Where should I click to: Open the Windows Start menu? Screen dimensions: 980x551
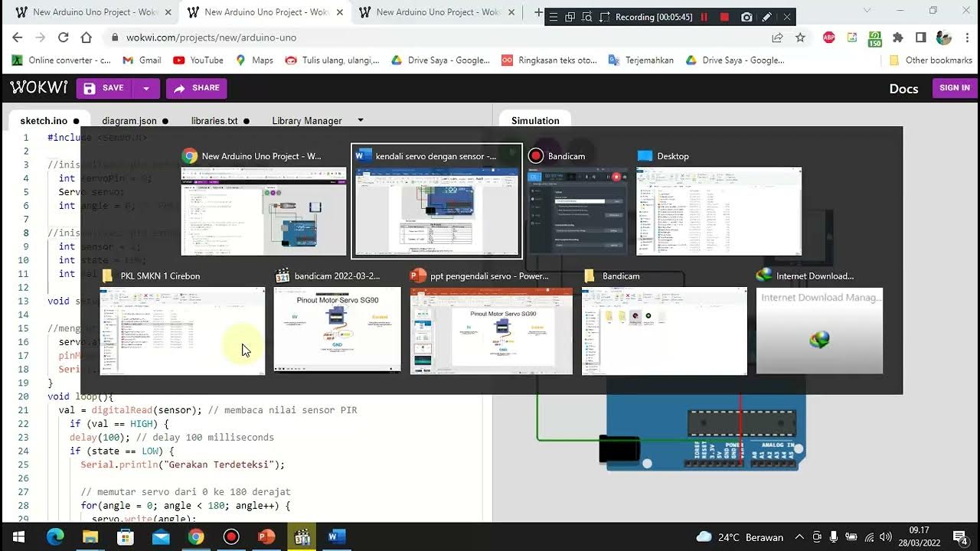click(x=18, y=537)
